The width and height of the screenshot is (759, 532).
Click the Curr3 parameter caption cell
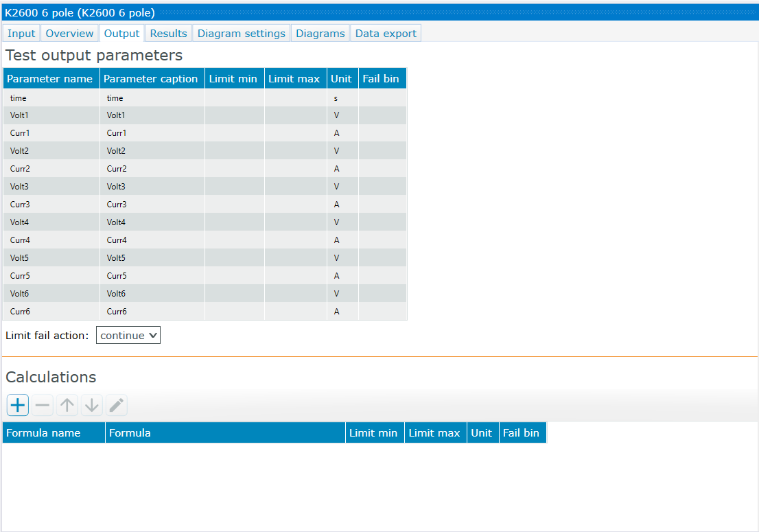click(152, 205)
